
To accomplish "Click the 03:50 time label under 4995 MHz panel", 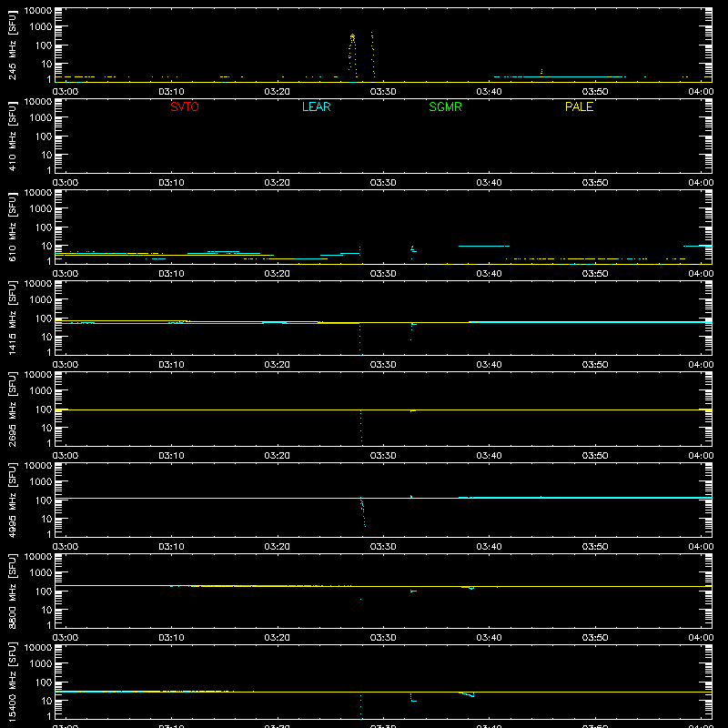I will 595,547.
